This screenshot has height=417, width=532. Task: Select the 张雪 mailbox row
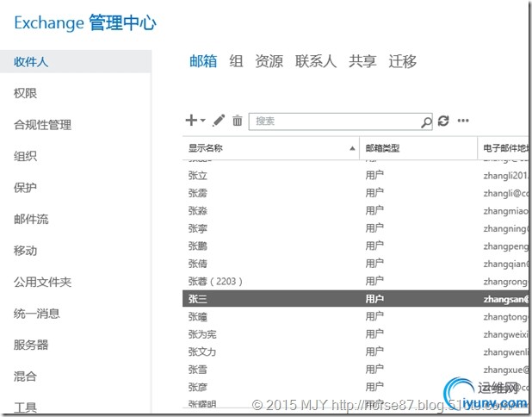[356, 370]
